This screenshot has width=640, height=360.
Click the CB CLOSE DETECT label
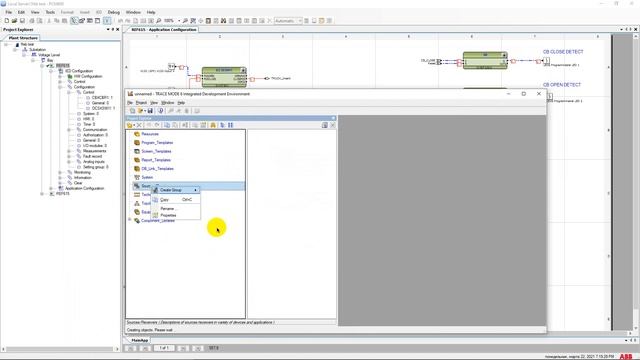[x=563, y=52]
